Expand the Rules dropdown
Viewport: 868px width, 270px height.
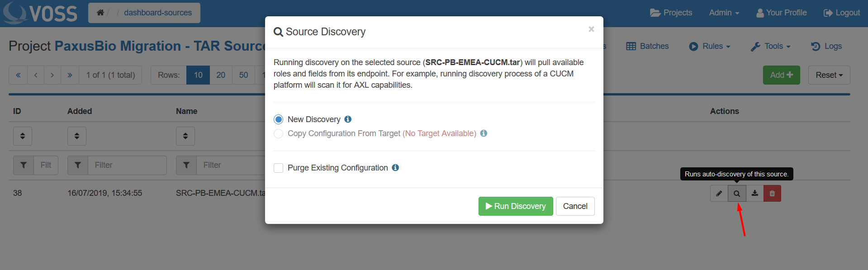tap(709, 46)
